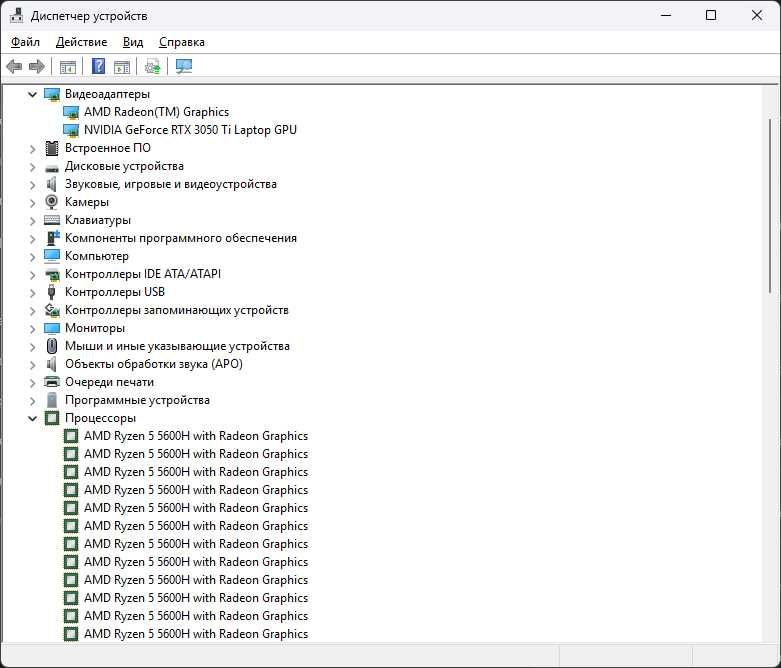Click the icon beside AMD Radeon(TM) Graphics
Screen dimensions: 781x668
tap(71, 112)
